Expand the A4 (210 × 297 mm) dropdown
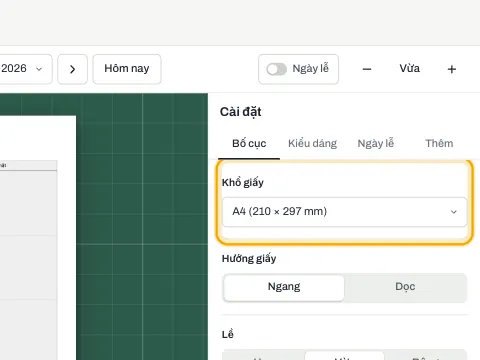The image size is (480, 360). [x=344, y=212]
